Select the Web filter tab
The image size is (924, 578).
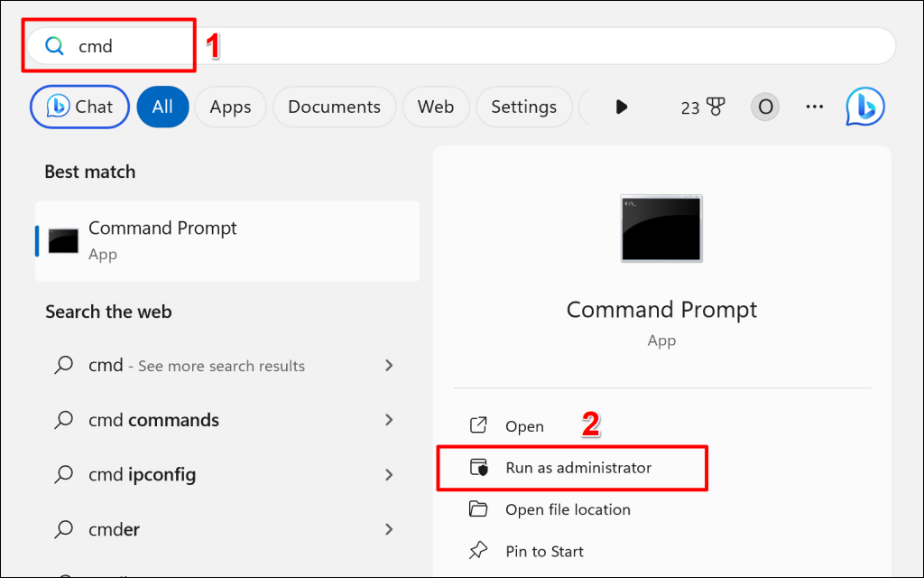point(435,107)
